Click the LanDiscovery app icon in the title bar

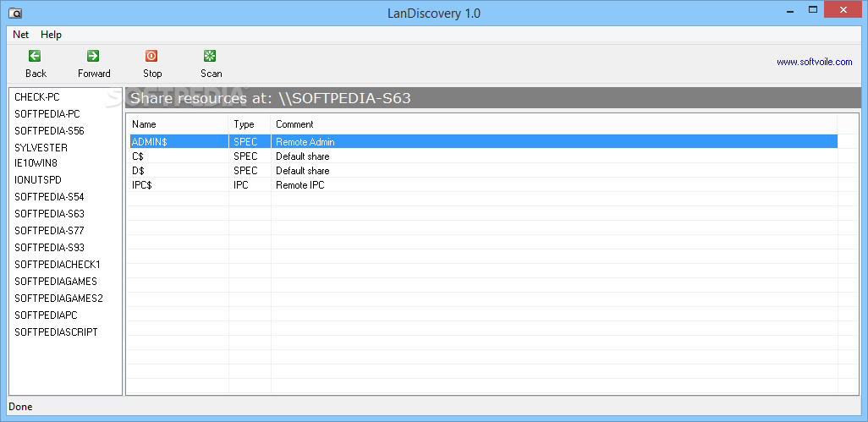15,12
